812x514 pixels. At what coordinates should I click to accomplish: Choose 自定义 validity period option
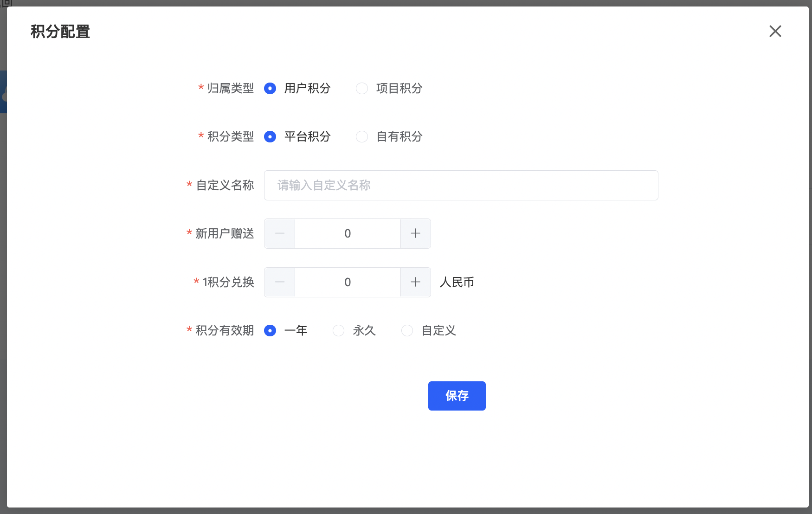(x=407, y=330)
